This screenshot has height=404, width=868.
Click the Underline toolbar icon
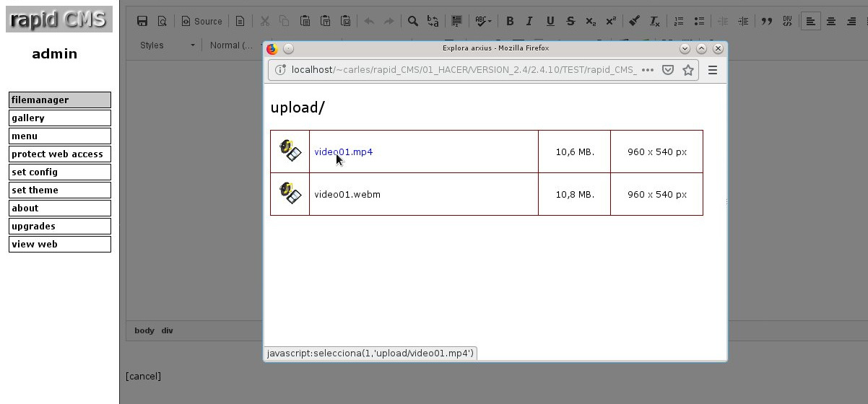[550, 22]
